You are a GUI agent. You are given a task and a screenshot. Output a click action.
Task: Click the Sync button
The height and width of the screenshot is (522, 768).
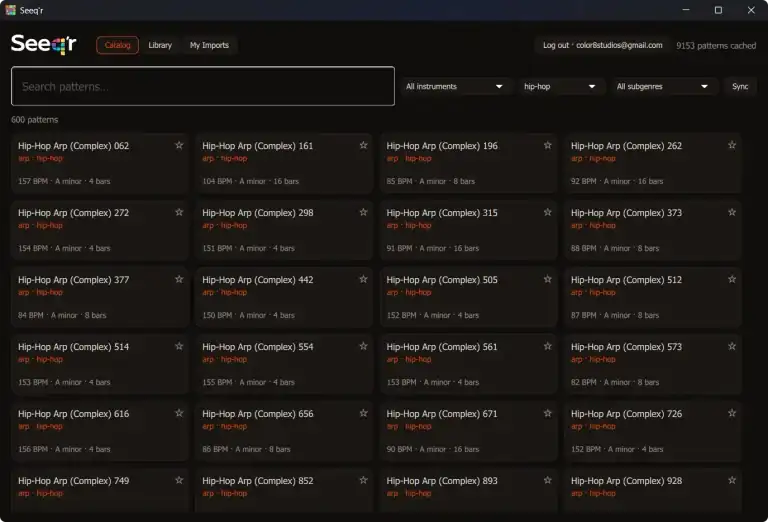(740, 87)
